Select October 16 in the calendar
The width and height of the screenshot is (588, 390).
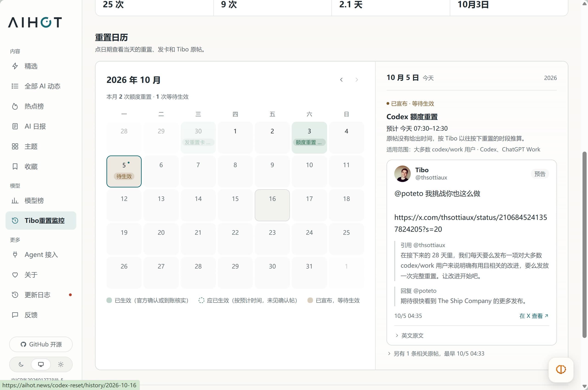tap(272, 205)
